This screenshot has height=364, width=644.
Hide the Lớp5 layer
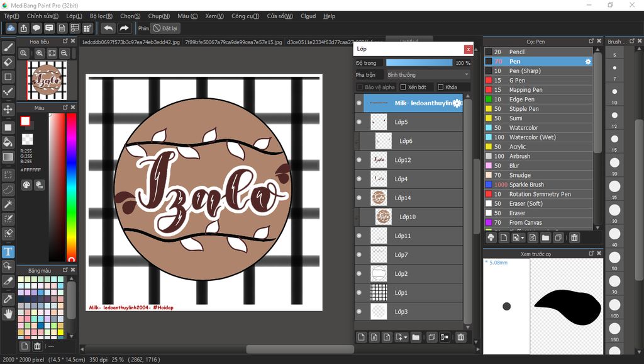(359, 122)
